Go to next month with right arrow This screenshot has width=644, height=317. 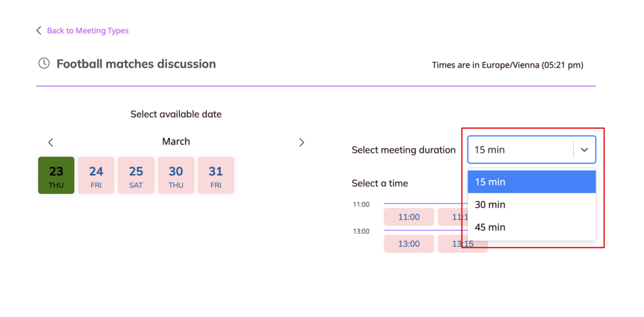coord(301,142)
